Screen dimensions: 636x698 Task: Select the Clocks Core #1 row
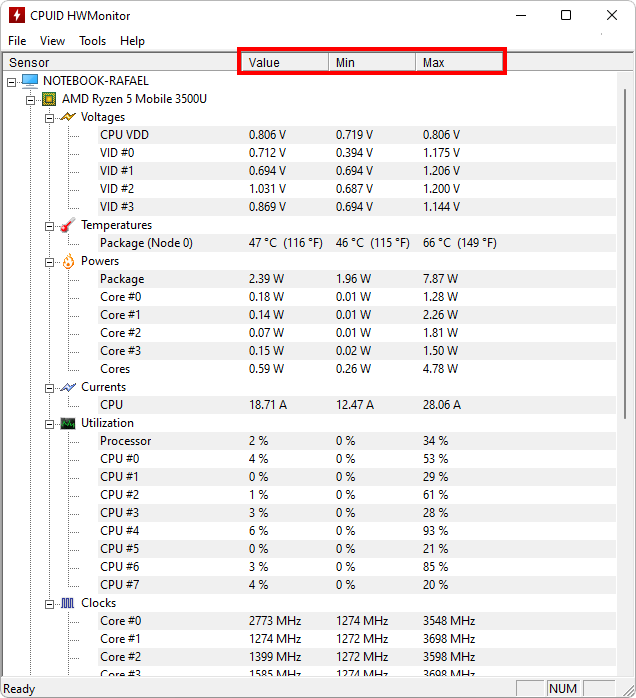357,639
